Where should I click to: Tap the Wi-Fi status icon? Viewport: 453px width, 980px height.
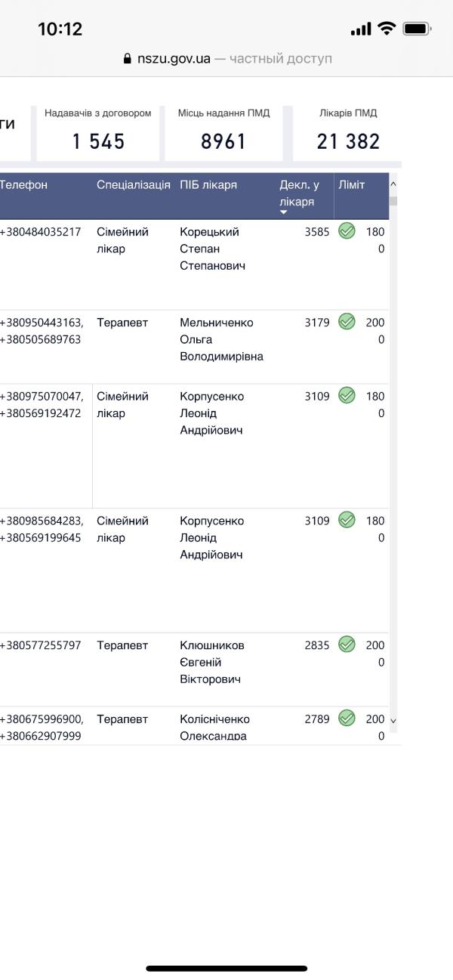click(x=387, y=29)
